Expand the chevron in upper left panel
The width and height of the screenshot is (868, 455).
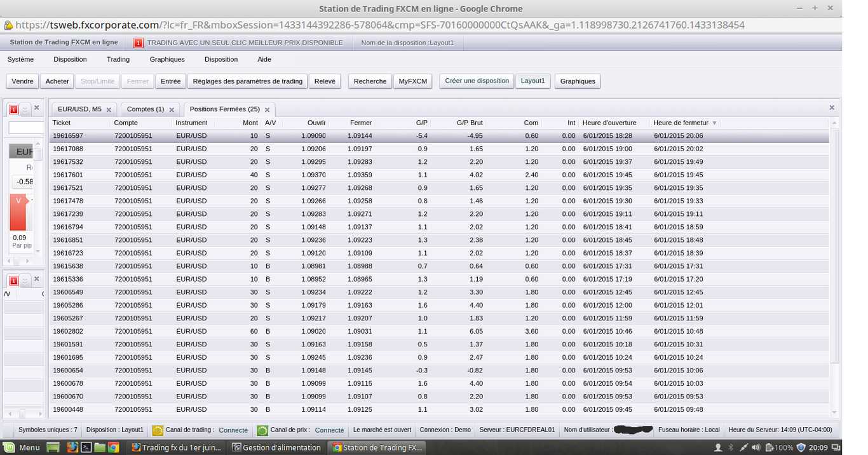pos(25,109)
